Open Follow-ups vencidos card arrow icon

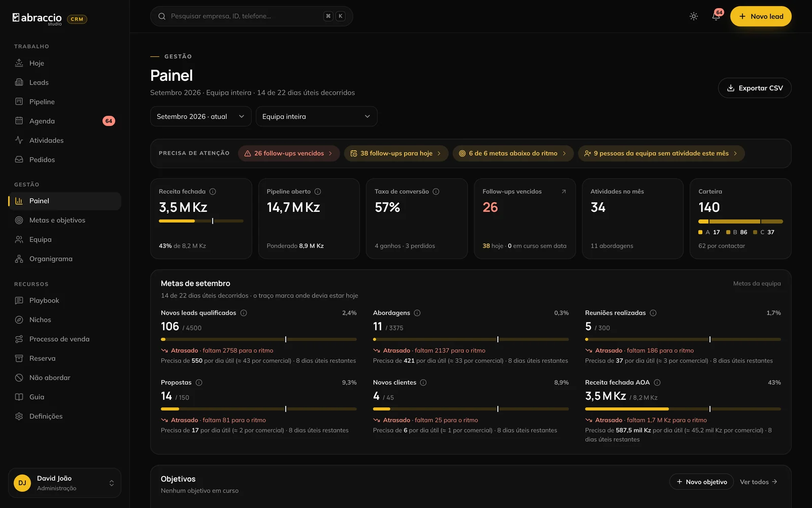tap(564, 192)
